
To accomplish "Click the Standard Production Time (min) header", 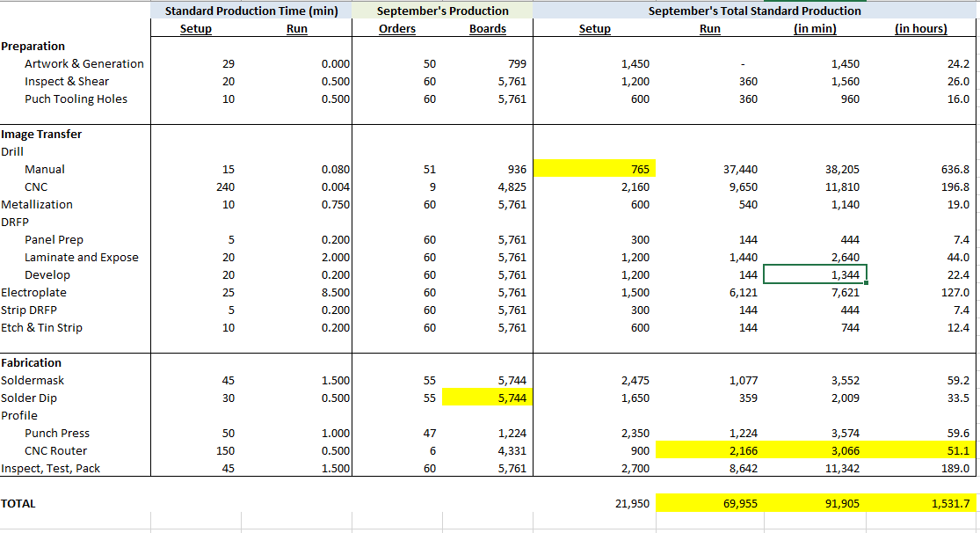I will click(250, 11).
